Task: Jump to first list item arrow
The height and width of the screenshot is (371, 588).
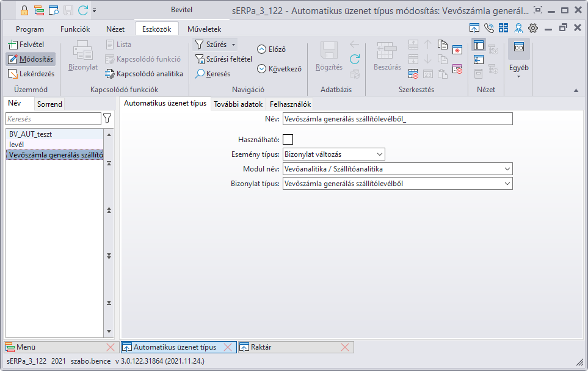Action: coord(109,164)
